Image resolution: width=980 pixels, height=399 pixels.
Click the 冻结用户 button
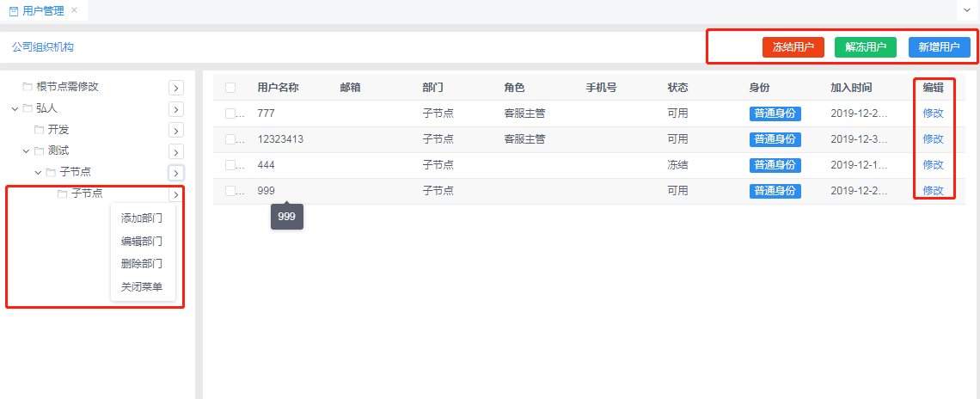click(x=793, y=47)
